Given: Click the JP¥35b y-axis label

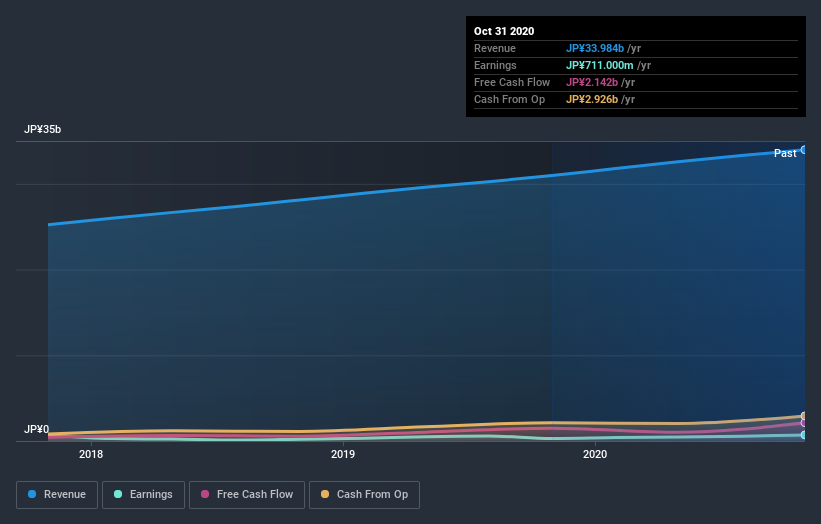Looking at the screenshot, I should coord(42,129).
